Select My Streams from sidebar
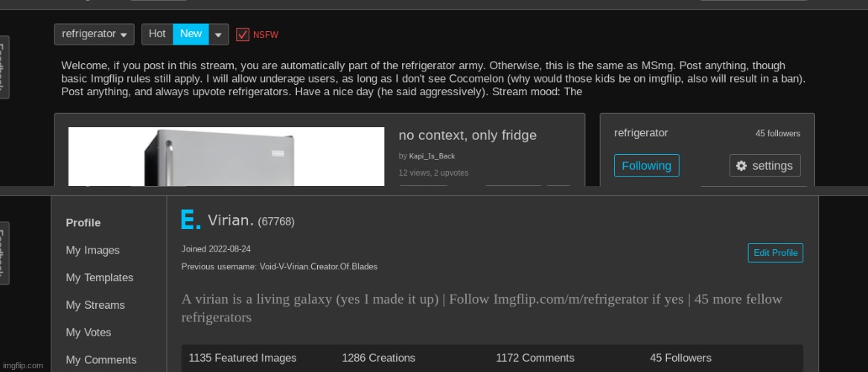This screenshot has height=372, width=868. [95, 305]
